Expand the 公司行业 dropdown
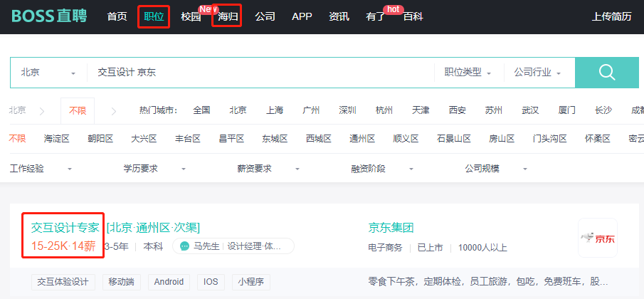This screenshot has width=644, height=299. 537,73
